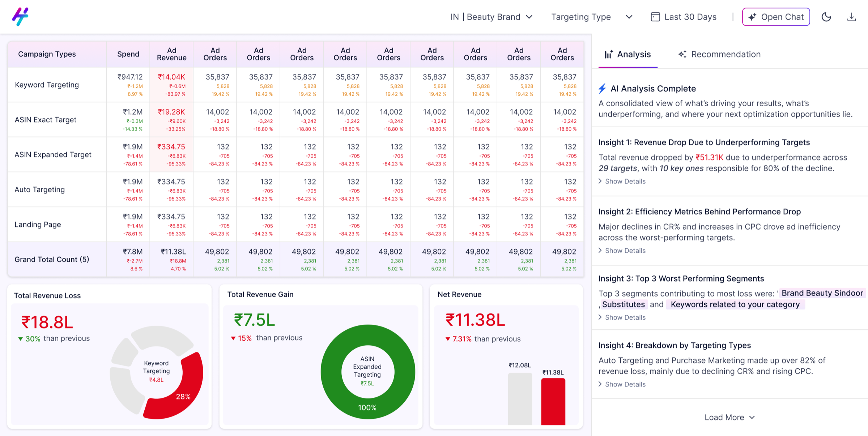Image resolution: width=868 pixels, height=436 pixels.
Task: Click the calendar icon near Last 30 Days
Action: tap(655, 17)
